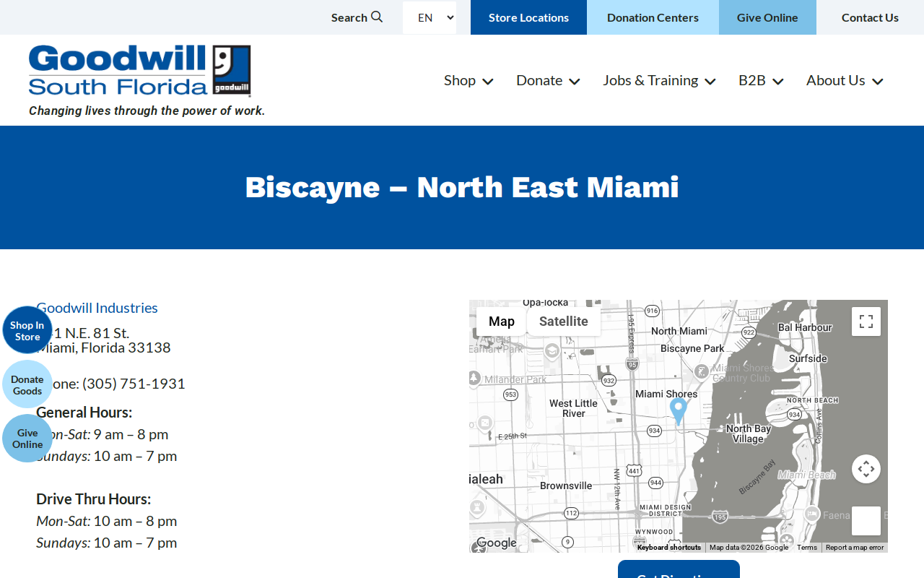
Task: Open the Goodwill Industries link
Action: [97, 308]
